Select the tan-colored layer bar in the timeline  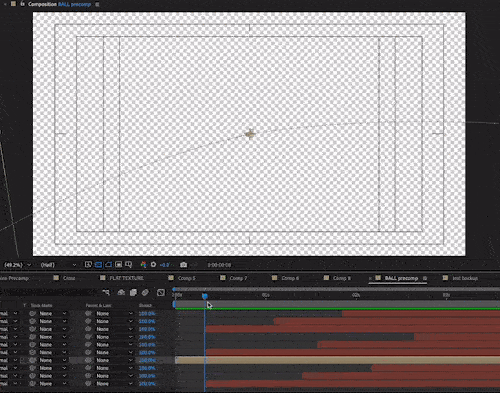point(337,360)
